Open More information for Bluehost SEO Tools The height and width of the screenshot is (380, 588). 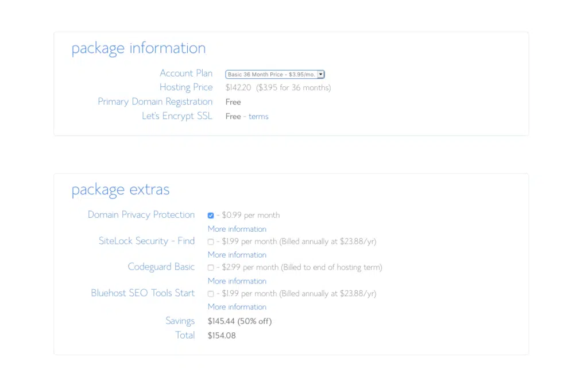tap(237, 307)
